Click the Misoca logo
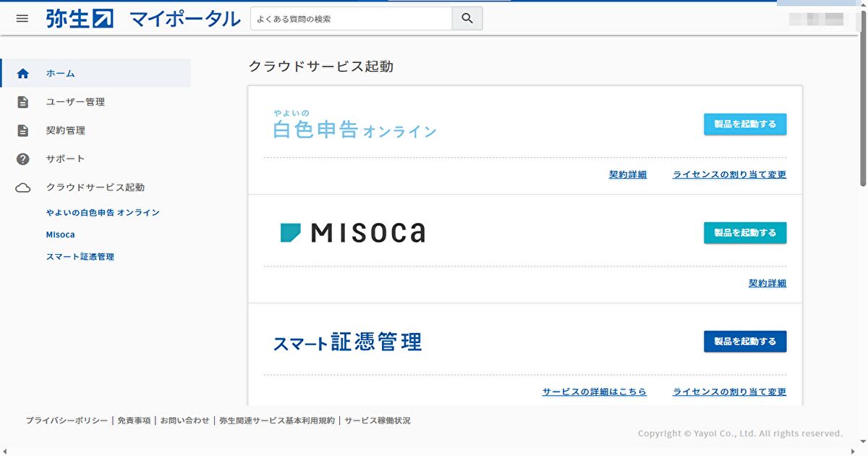The width and height of the screenshot is (868, 456). pos(353,232)
